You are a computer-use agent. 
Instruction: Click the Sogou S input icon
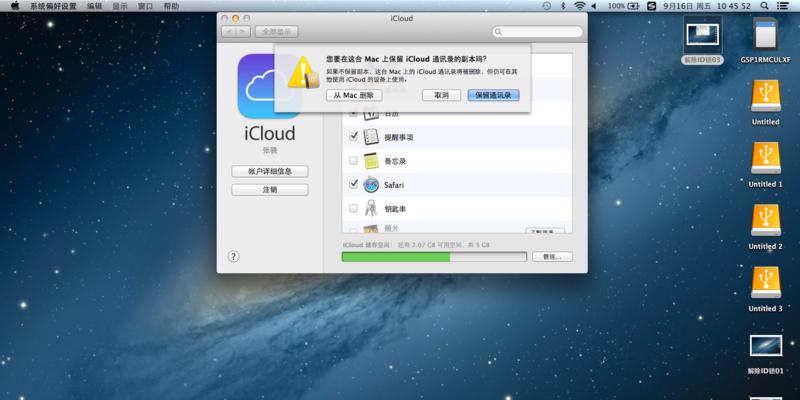pyautogui.click(x=652, y=6)
